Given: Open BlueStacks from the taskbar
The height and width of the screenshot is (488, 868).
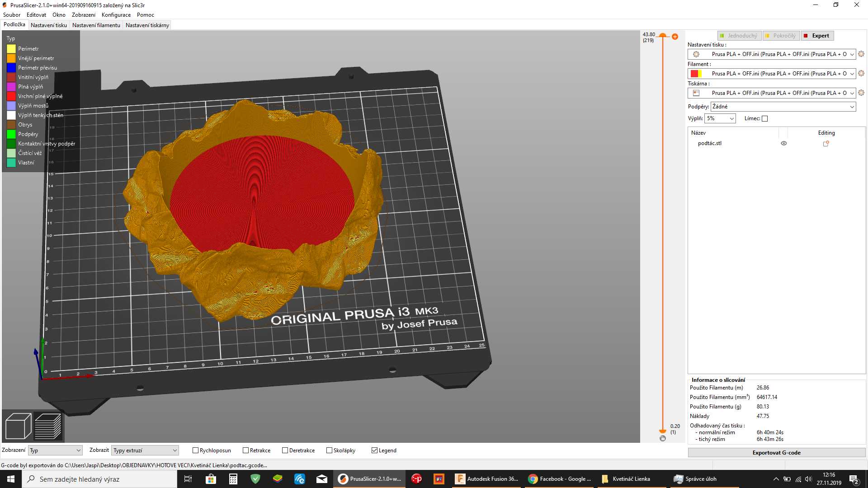Looking at the screenshot, I should coord(278,479).
